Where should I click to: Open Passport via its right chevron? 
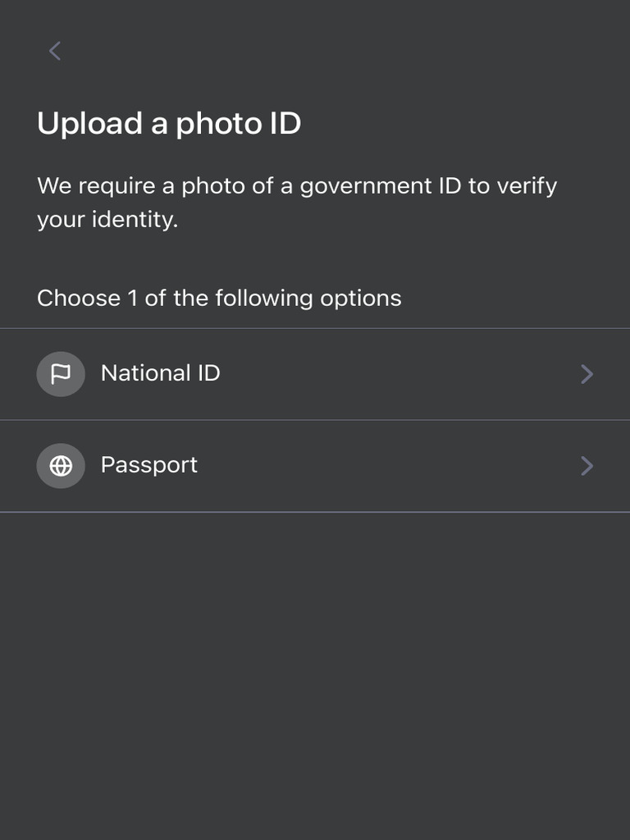[587, 466]
